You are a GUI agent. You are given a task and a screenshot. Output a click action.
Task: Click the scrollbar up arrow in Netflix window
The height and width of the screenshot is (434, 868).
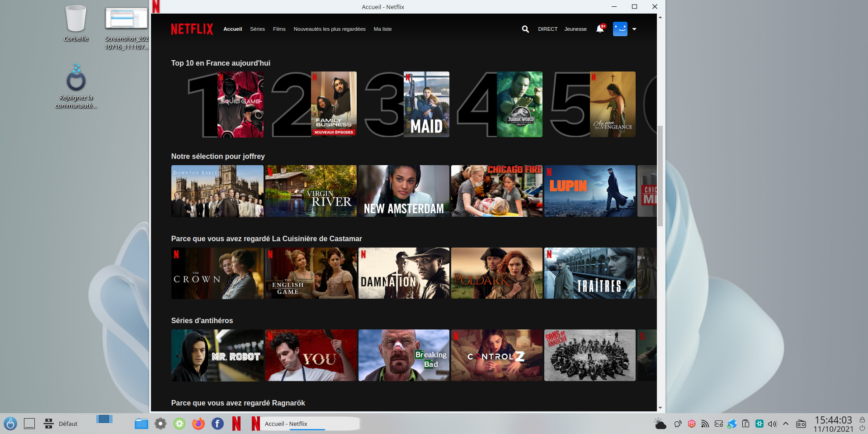click(x=660, y=17)
